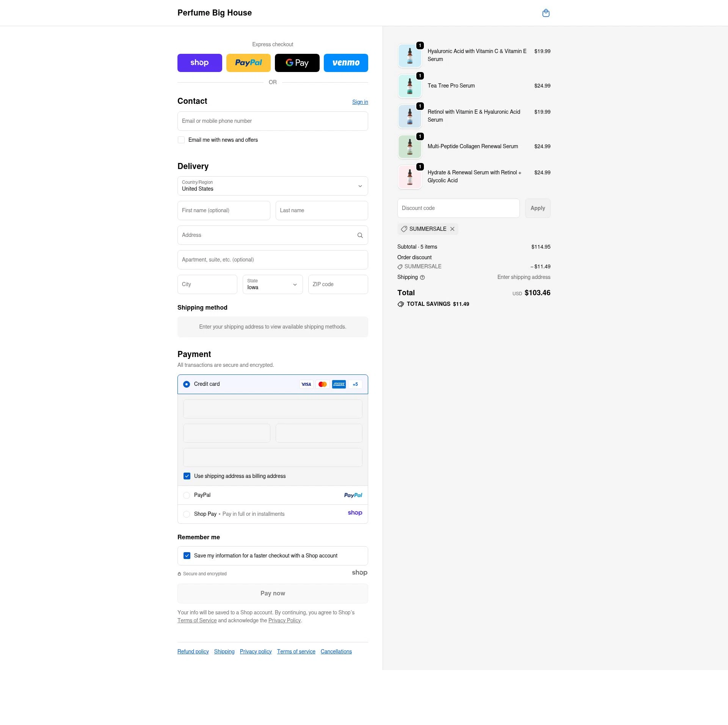Open Shop's Privacy Policy
Screen dimensions: 728x725
tap(284, 620)
